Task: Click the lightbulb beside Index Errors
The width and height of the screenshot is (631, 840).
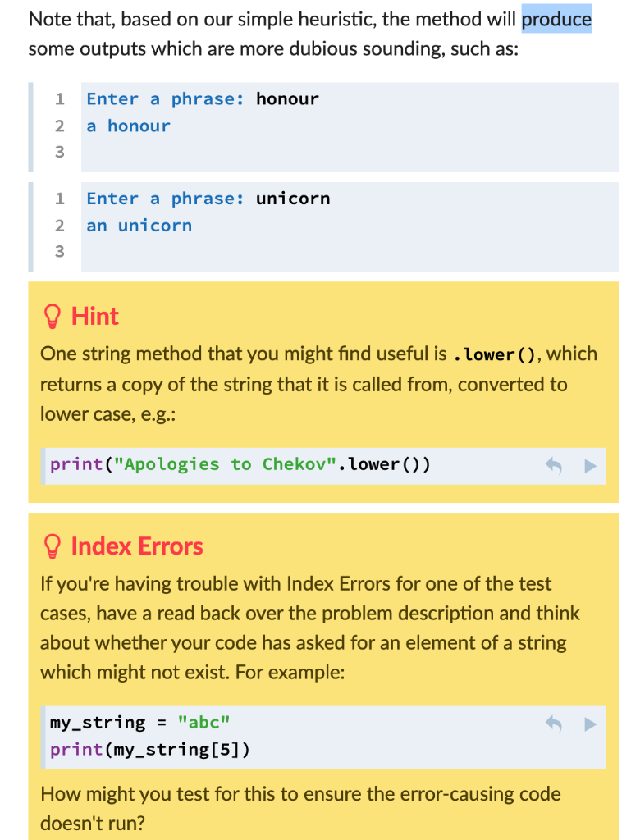Action: pyautogui.click(x=51, y=546)
